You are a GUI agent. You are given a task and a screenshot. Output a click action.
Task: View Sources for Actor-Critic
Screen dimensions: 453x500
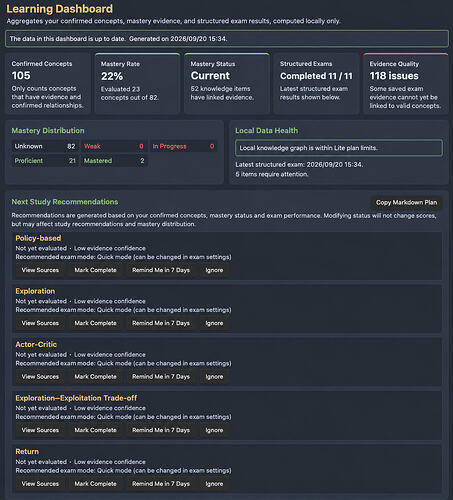[x=40, y=376]
